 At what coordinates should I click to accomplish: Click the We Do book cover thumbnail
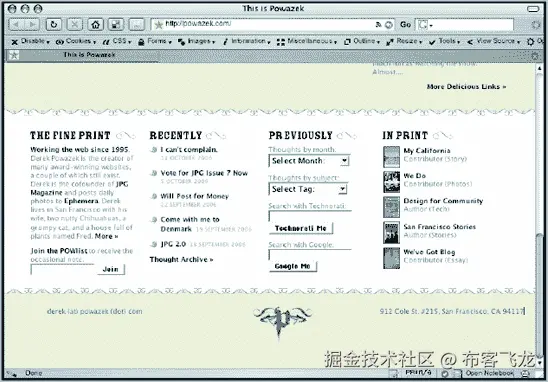pos(391,182)
